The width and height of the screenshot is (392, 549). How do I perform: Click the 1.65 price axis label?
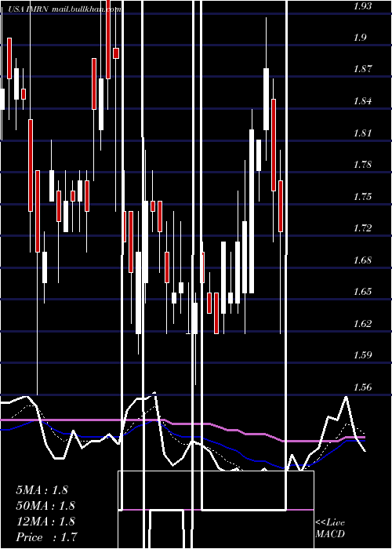pos(362,292)
